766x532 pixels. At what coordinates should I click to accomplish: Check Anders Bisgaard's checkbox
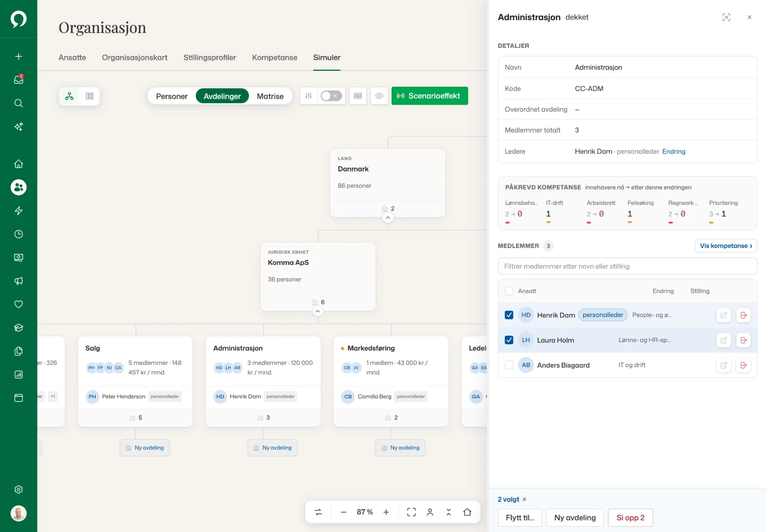click(509, 365)
